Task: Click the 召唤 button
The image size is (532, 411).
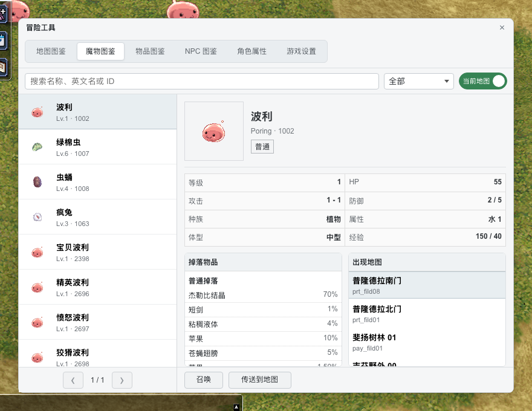Action: [204, 380]
